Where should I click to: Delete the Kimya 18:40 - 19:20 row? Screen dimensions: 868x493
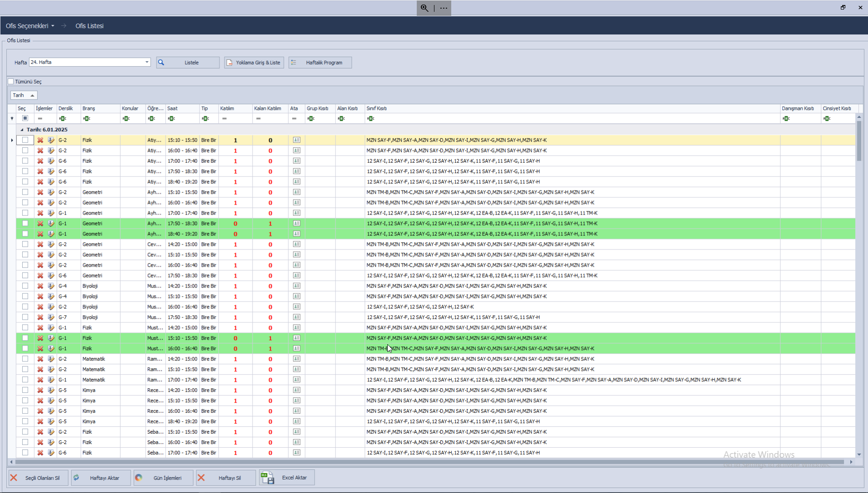(x=40, y=421)
